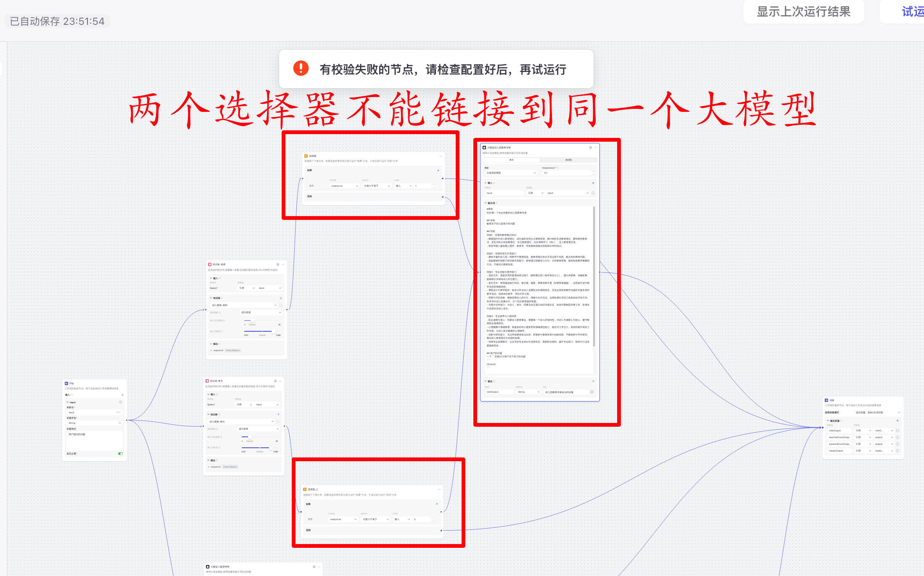Open the String variable type dropdown in 开始 node
The height and width of the screenshot is (576, 924).
[95, 423]
